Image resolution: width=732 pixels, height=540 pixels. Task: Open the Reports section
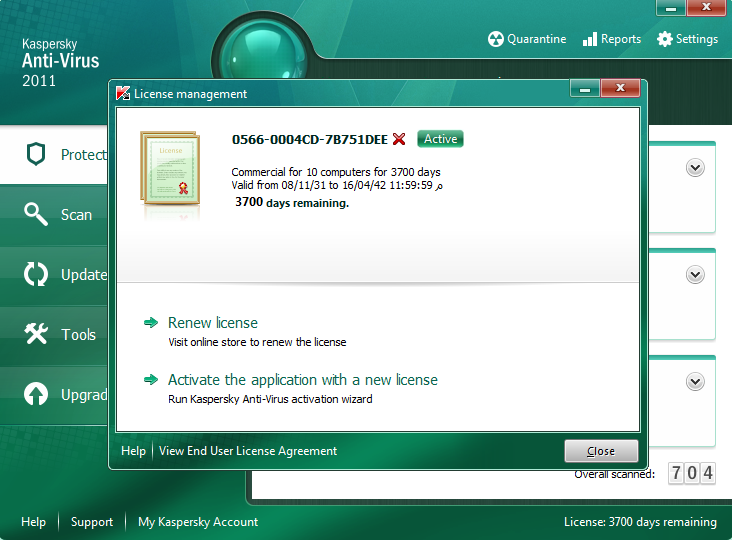tap(612, 39)
